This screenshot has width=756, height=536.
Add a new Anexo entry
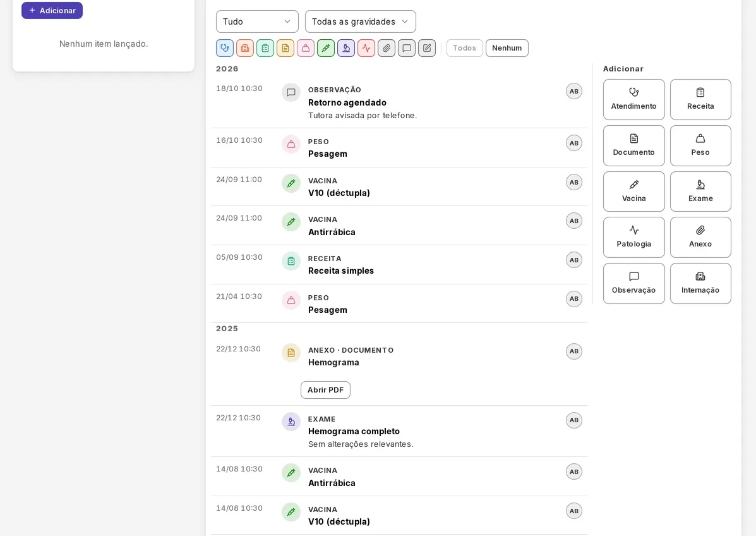pos(700,238)
